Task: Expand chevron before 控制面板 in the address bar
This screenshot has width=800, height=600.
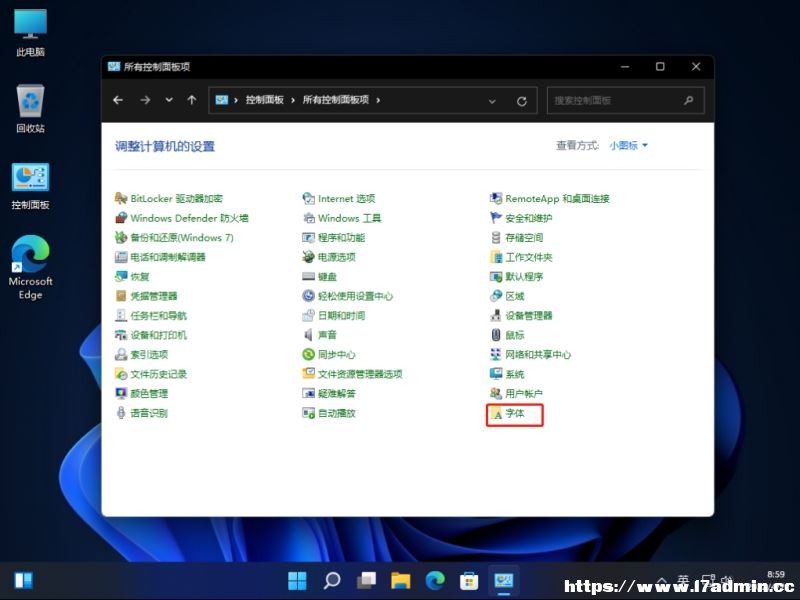Action: pos(236,100)
